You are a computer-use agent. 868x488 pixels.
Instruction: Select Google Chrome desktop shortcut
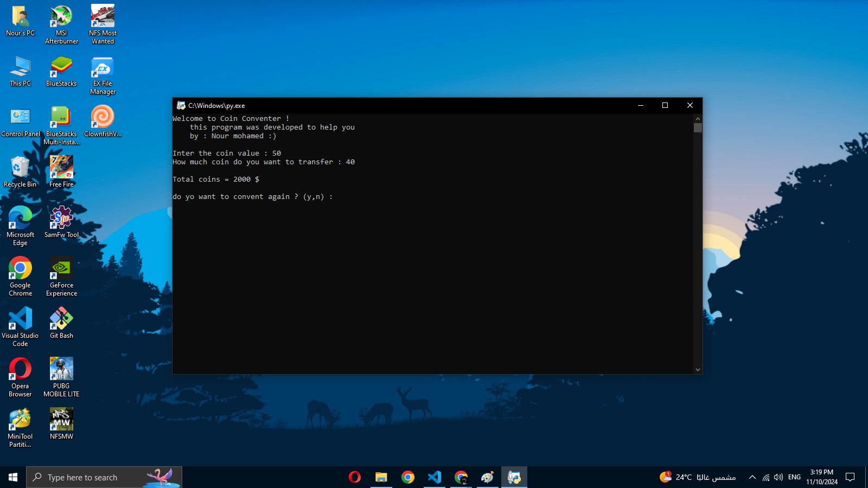coord(20,277)
